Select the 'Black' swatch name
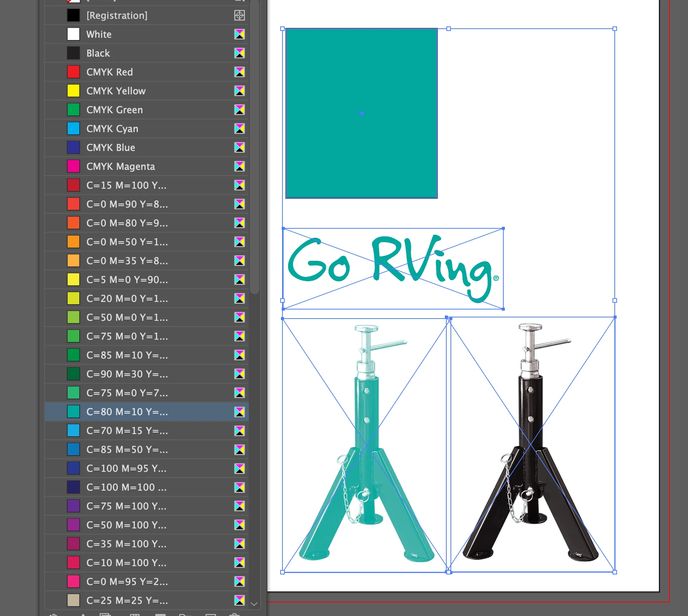The height and width of the screenshot is (616, 688). click(x=98, y=53)
